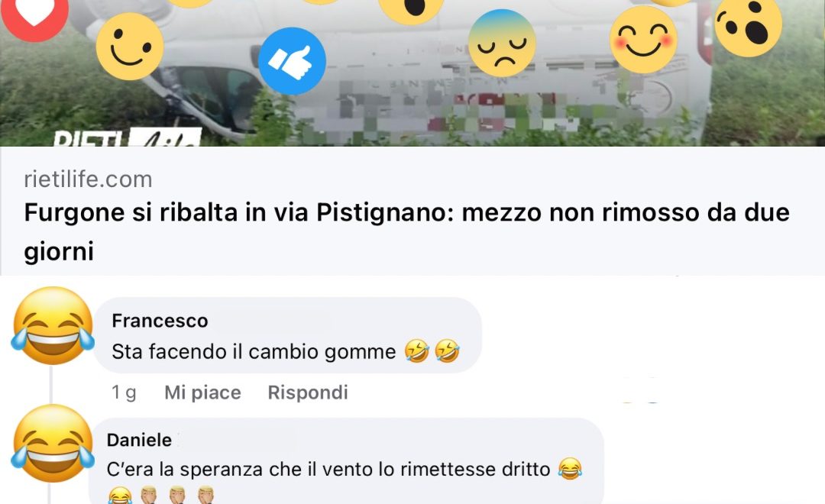Click the RIETI Life logo on image
This screenshot has height=504, width=825.
128,137
